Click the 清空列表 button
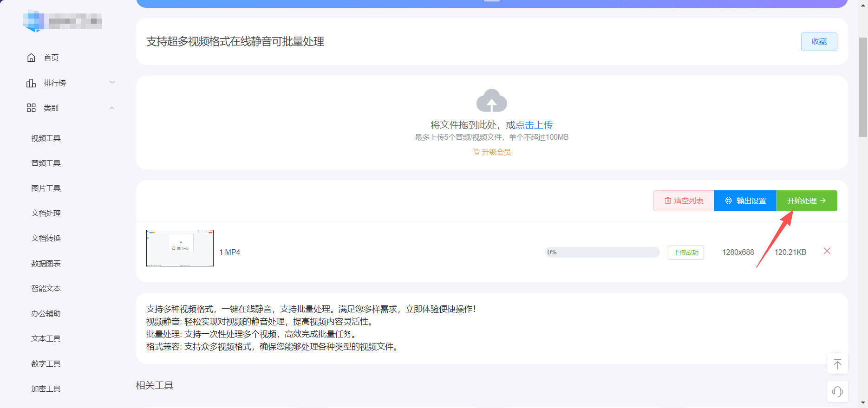This screenshot has height=408, width=868. pos(684,201)
